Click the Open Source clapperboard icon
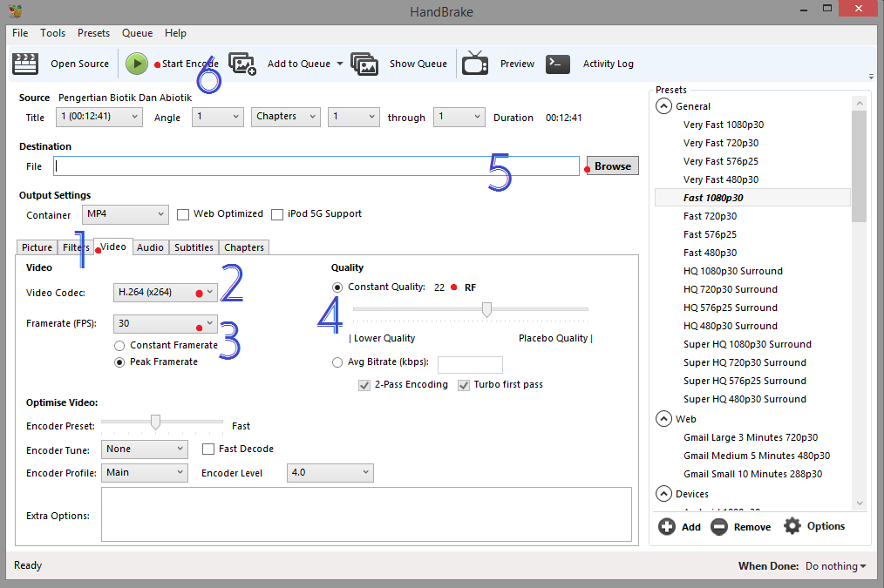This screenshot has height=588, width=884. [x=25, y=64]
